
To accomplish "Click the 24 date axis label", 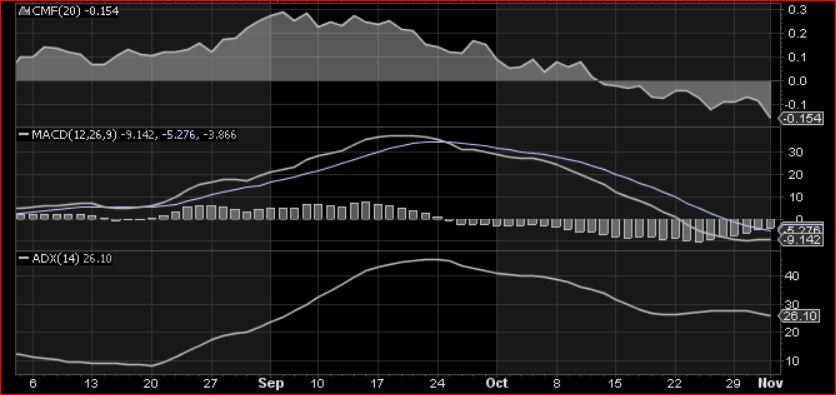I will pos(438,383).
